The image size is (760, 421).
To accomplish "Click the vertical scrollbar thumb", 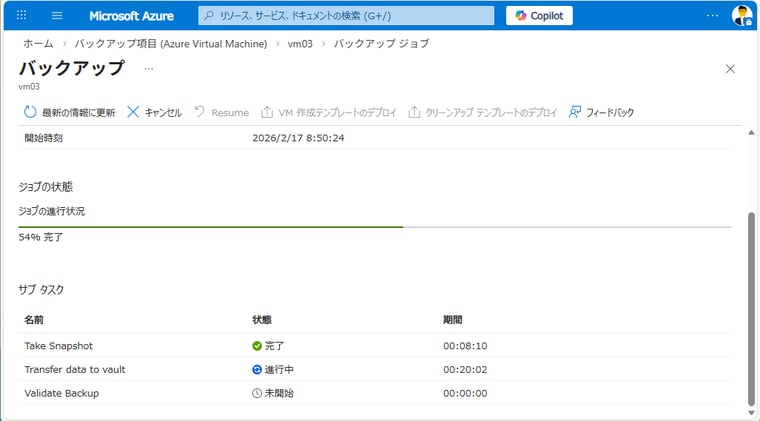I will (x=751, y=308).
